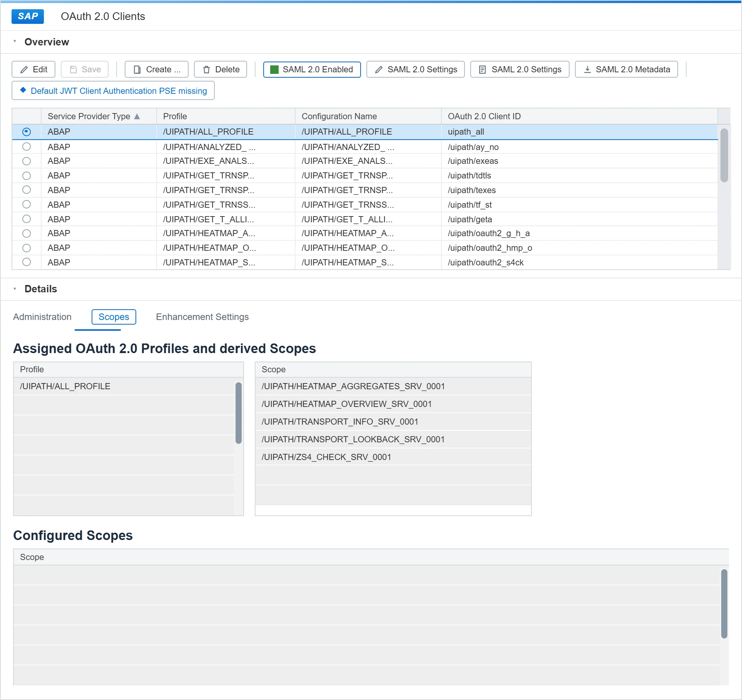The image size is (742, 700).
Task: Select radio button for /uipath/oauth2_s4ck row
Action: (x=27, y=262)
